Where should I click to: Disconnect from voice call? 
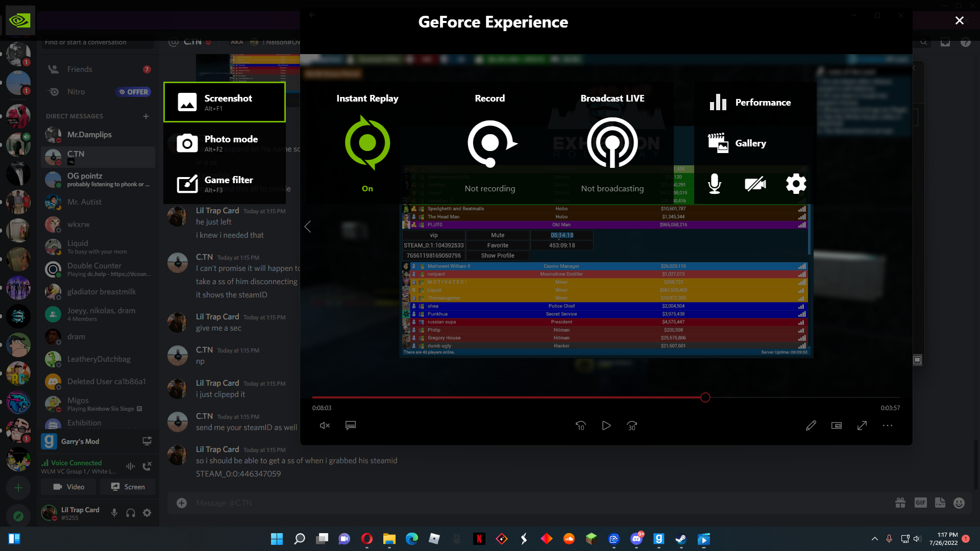tap(147, 466)
